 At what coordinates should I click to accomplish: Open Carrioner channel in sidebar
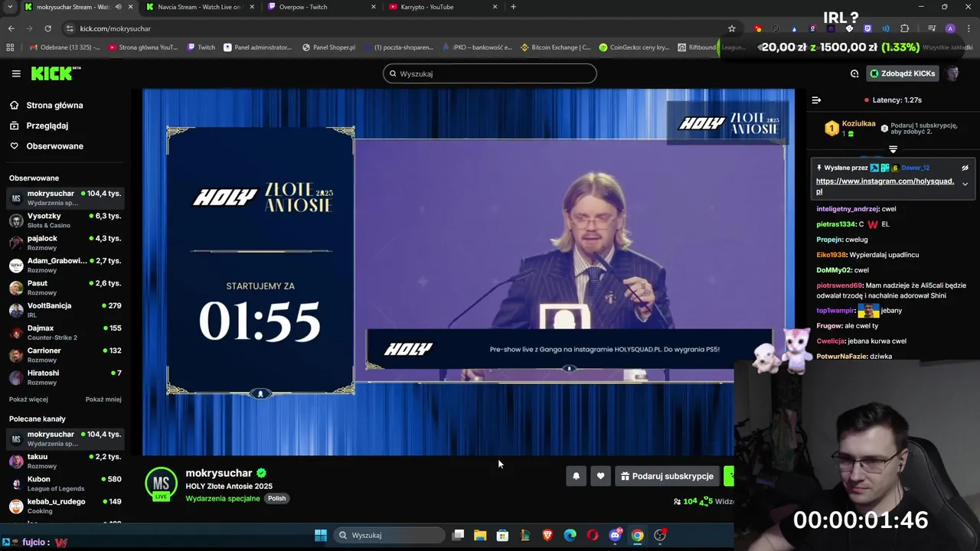pyautogui.click(x=65, y=355)
